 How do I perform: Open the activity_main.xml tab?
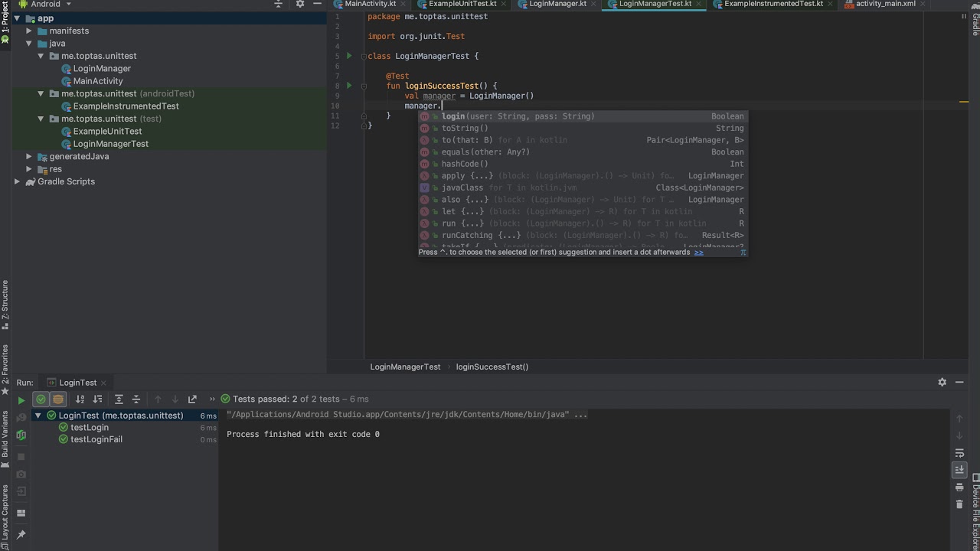pyautogui.click(x=885, y=4)
